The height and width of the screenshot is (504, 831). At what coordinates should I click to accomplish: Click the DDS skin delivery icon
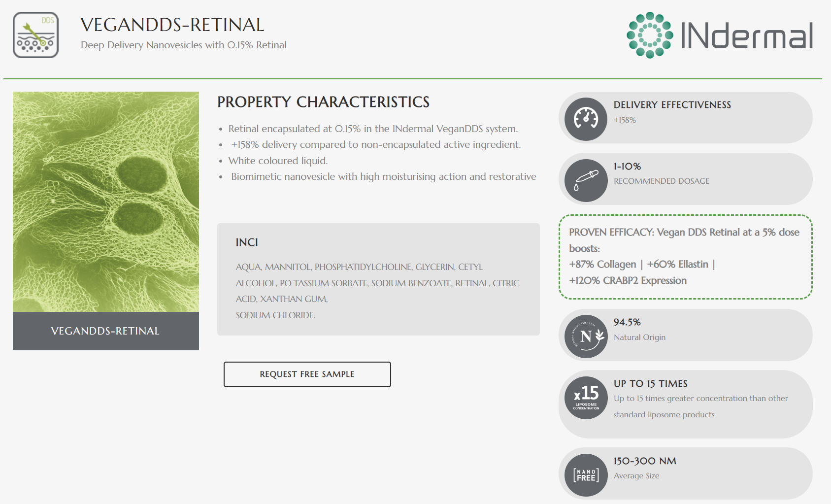(x=35, y=35)
